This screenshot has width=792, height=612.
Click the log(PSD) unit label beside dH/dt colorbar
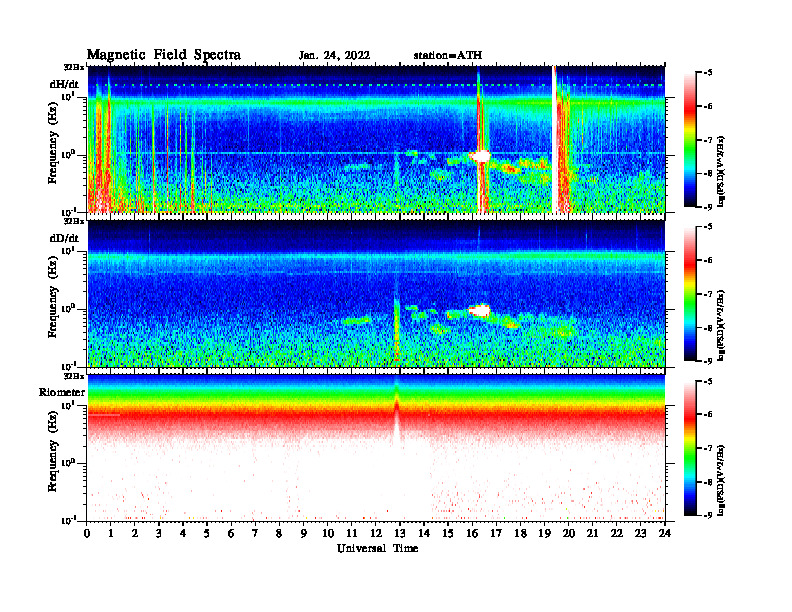[721, 171]
